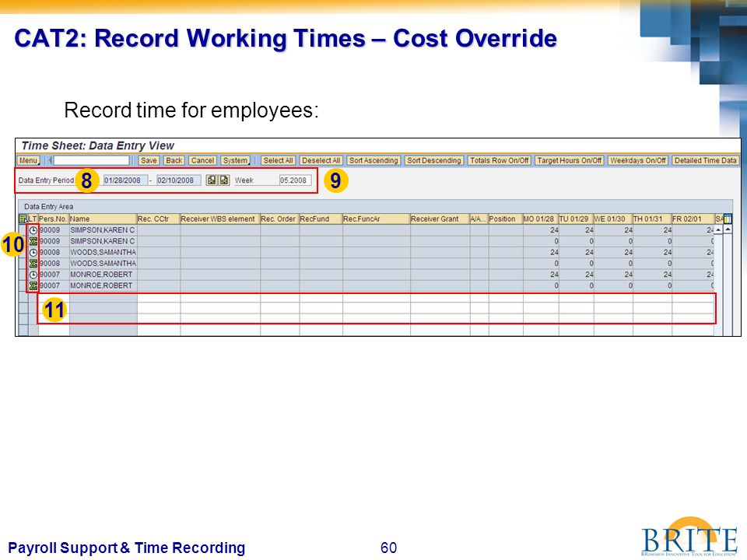Click the A/A... column header
The image size is (747, 560).
click(479, 219)
